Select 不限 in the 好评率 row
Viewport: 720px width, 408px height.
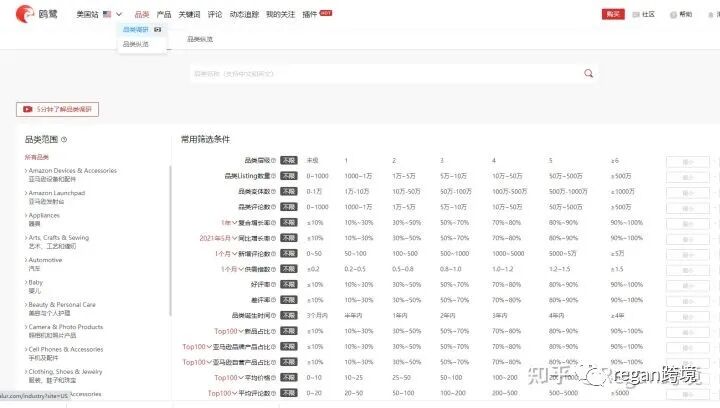pos(289,285)
